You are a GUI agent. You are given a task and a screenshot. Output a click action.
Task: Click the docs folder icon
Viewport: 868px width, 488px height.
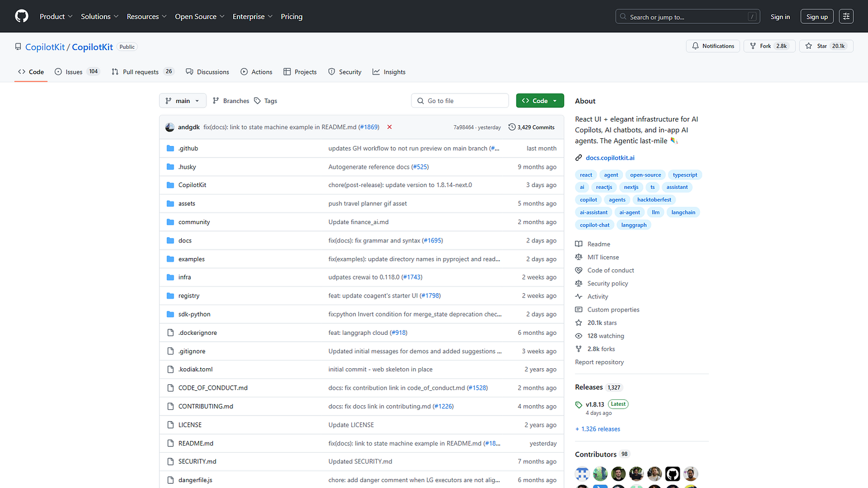click(x=170, y=241)
